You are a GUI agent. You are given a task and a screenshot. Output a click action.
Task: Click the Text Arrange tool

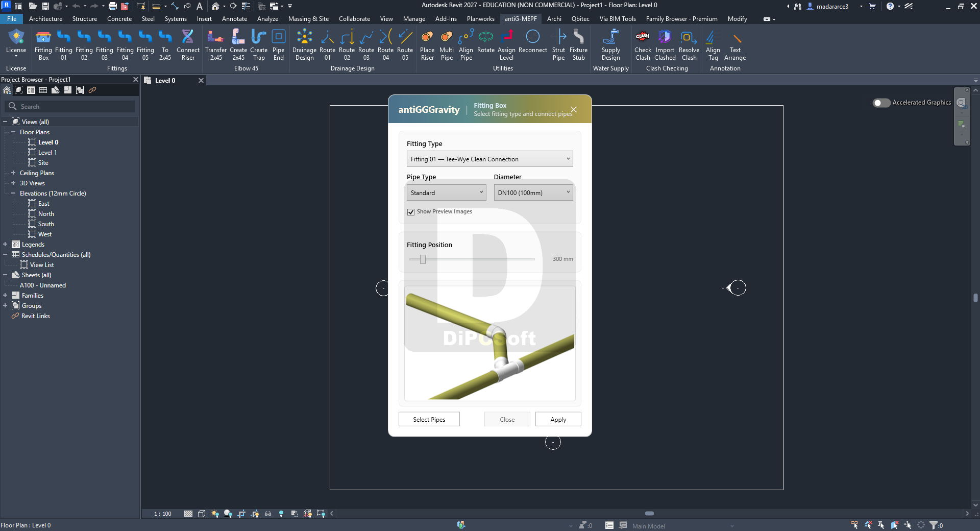[x=735, y=45]
